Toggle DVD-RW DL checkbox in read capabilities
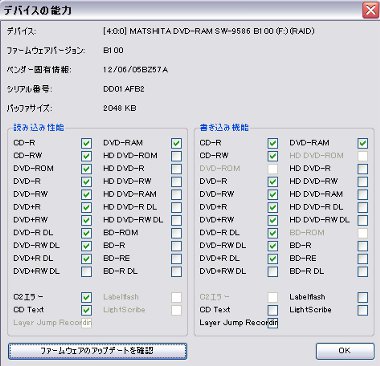 pos(86,246)
